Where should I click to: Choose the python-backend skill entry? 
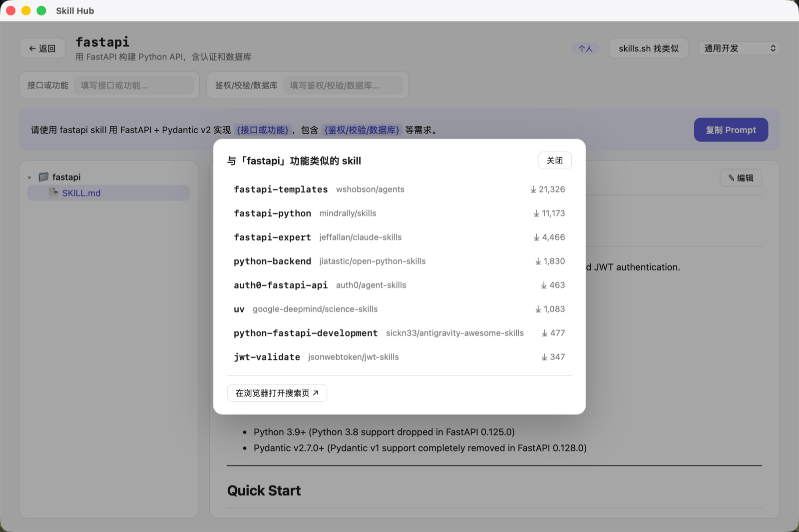399,261
